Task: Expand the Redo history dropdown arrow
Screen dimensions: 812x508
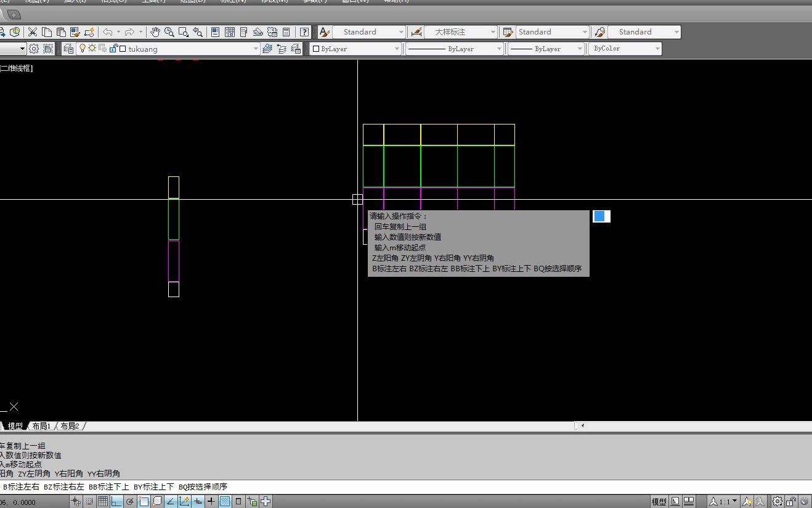Action: pyautogui.click(x=140, y=32)
